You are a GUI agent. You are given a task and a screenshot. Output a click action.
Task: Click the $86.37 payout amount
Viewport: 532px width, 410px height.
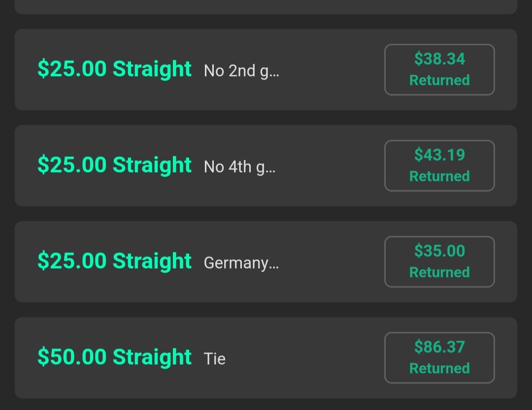tap(439, 347)
